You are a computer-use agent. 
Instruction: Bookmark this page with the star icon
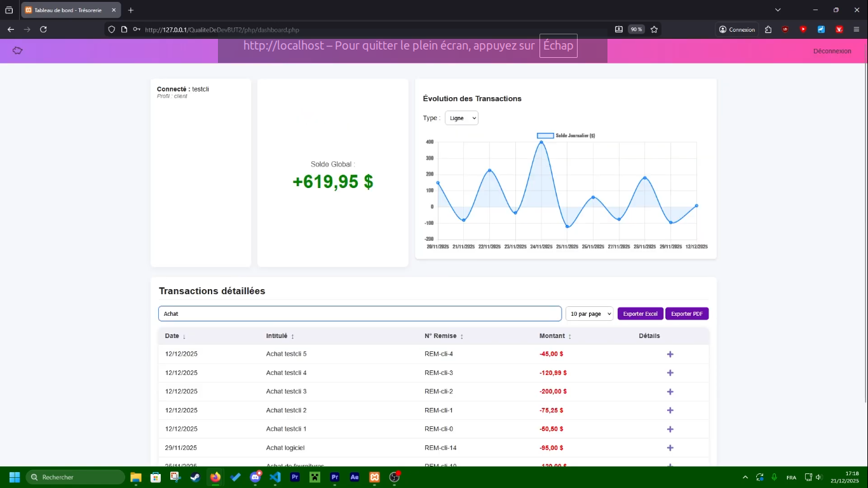[654, 29]
